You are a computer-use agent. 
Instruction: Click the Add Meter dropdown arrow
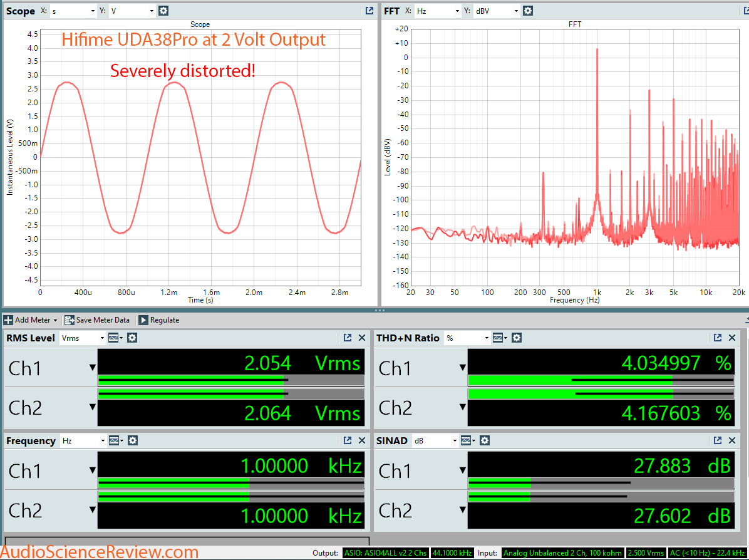(x=55, y=320)
